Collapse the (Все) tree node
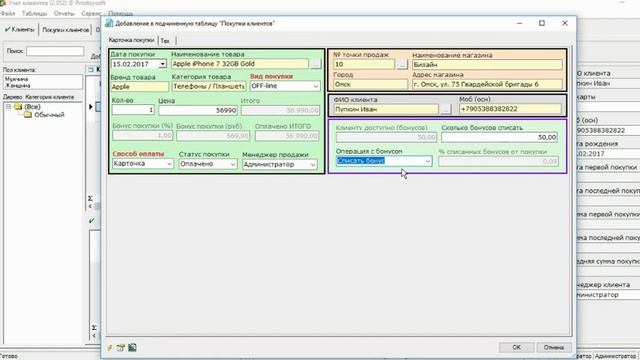640x360 pixels. pos(8,107)
